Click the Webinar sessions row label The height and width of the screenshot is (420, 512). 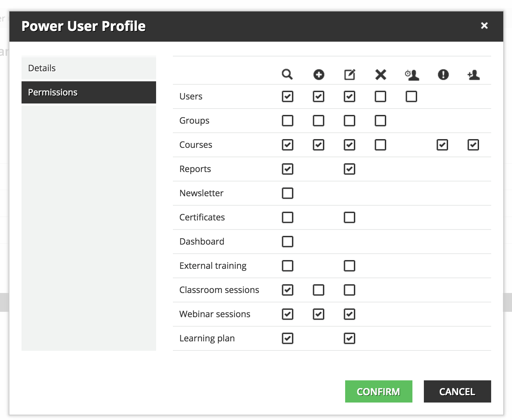215,314
